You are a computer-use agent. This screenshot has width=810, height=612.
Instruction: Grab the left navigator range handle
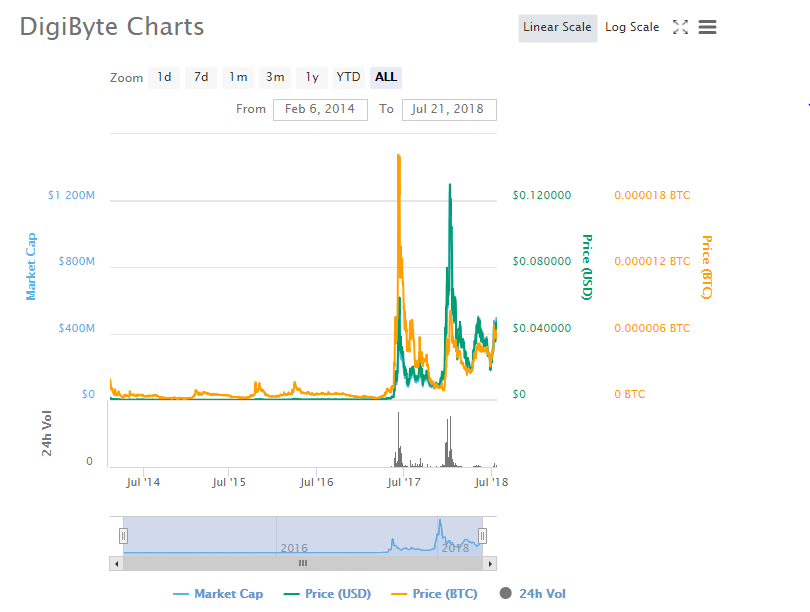(123, 536)
